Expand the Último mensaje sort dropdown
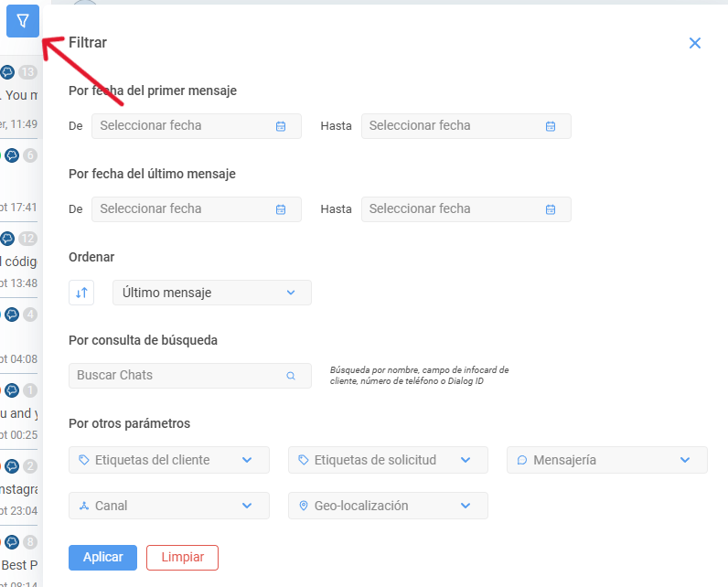The height and width of the screenshot is (587, 728). point(212,293)
